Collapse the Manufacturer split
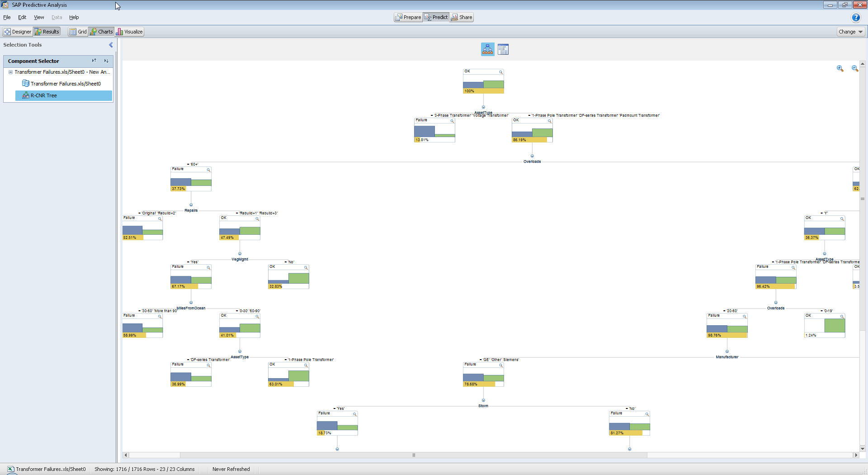 pos(727,351)
